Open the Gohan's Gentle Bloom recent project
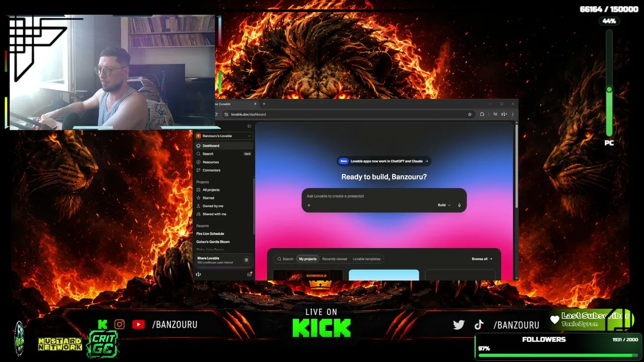 (223, 242)
